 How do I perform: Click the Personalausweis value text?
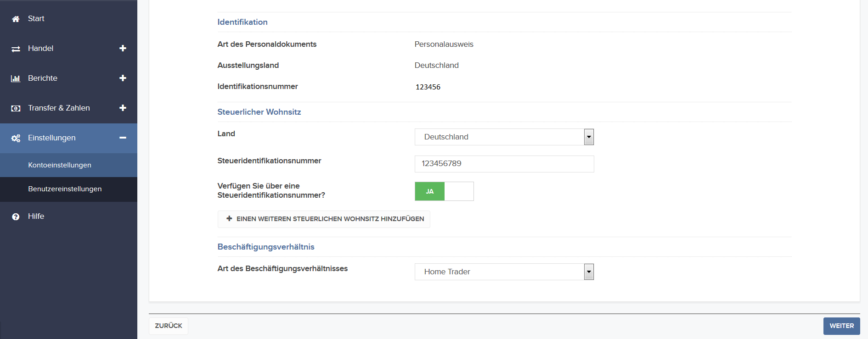[444, 44]
